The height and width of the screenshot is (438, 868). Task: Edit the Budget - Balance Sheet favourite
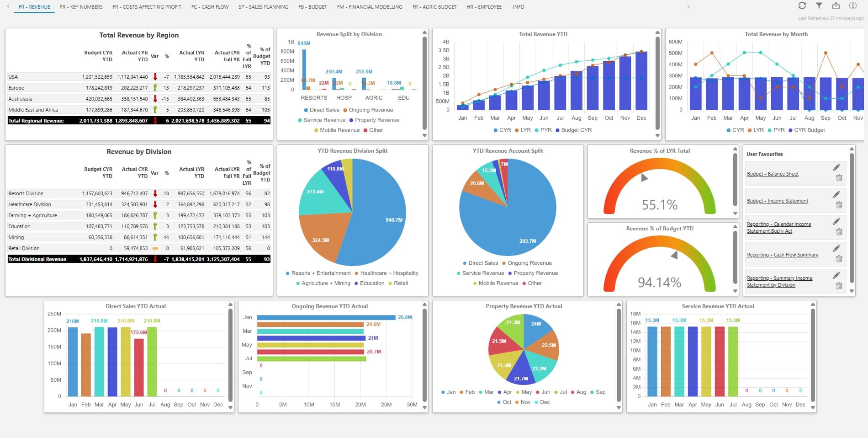(836, 168)
